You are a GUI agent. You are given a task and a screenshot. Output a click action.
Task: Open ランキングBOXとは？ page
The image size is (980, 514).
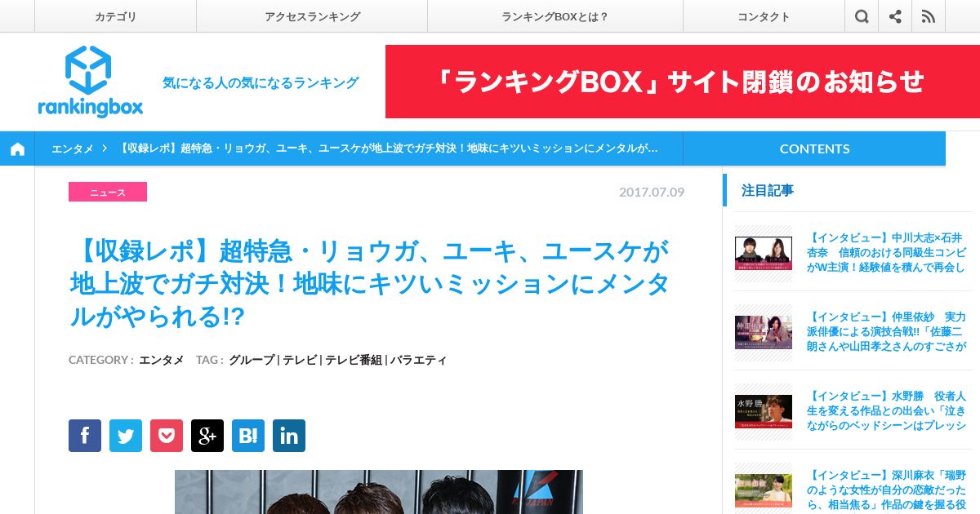click(555, 16)
